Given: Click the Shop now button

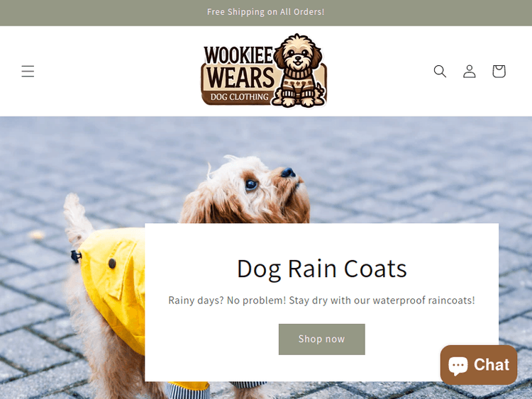Looking at the screenshot, I should (x=321, y=339).
